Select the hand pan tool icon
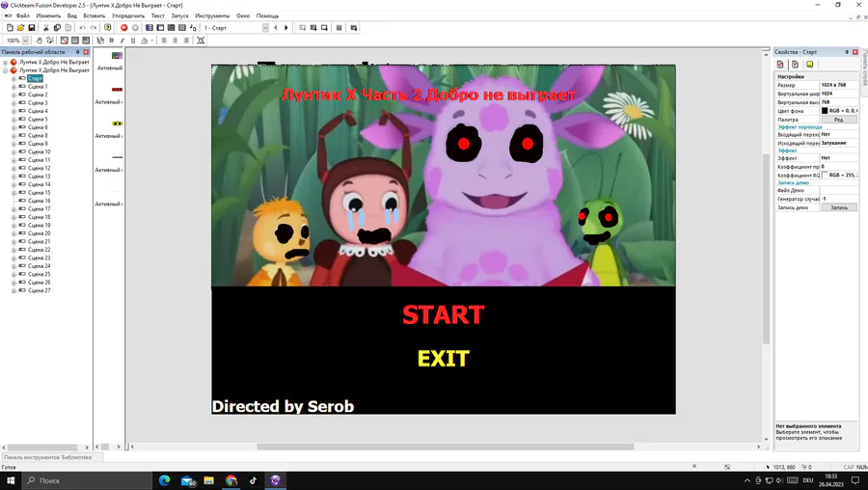The image size is (868, 490). [40, 41]
